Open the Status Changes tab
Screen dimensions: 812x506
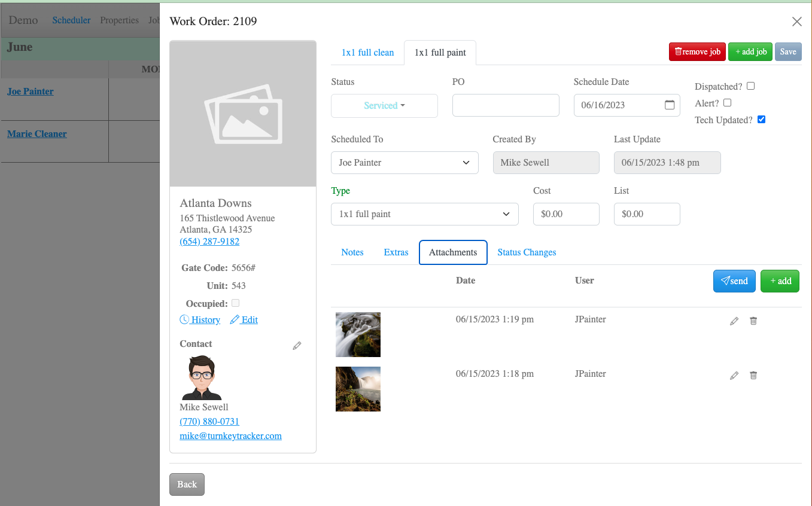[527, 252]
